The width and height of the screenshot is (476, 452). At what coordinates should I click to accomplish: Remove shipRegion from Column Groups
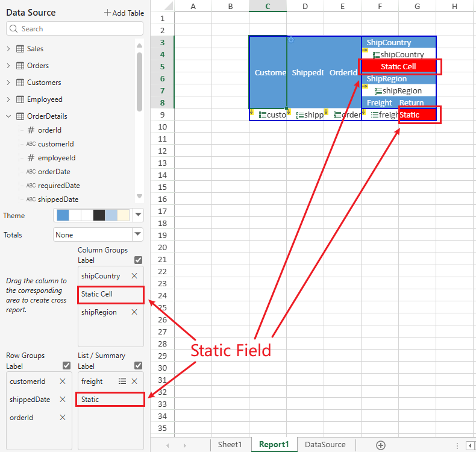click(134, 312)
